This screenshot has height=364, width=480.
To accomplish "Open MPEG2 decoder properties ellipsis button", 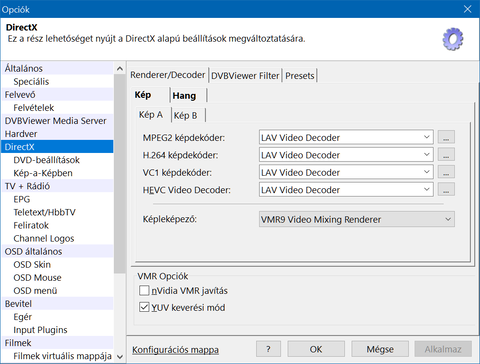I will pyautogui.click(x=446, y=137).
